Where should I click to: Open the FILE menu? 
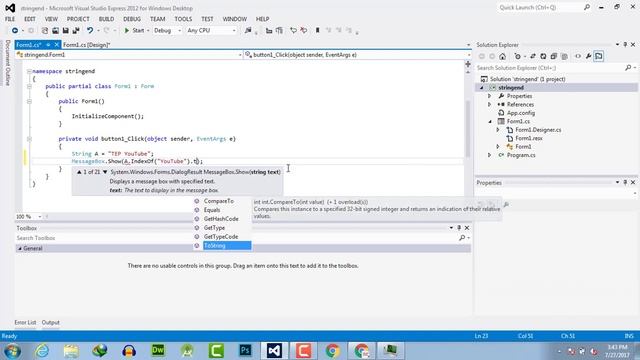[x=10, y=19]
